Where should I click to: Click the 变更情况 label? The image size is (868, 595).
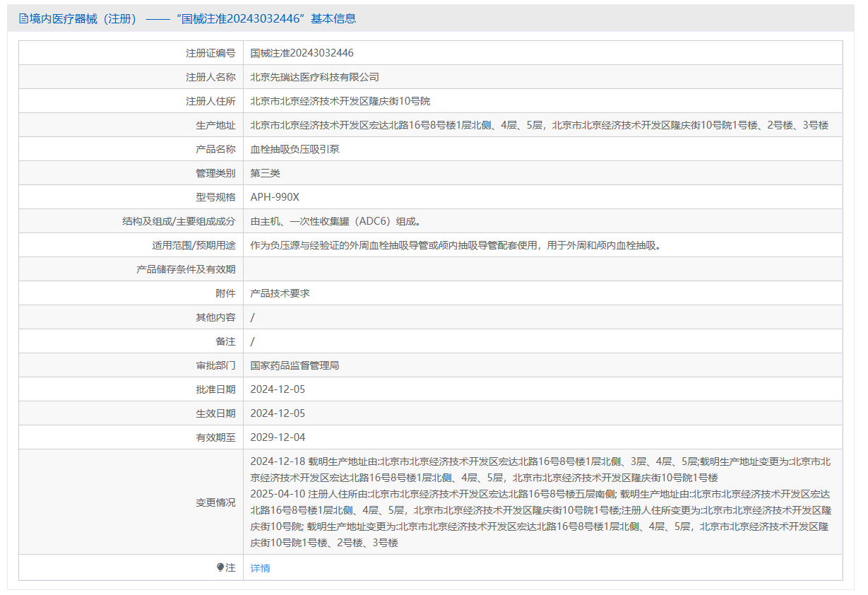coord(215,502)
